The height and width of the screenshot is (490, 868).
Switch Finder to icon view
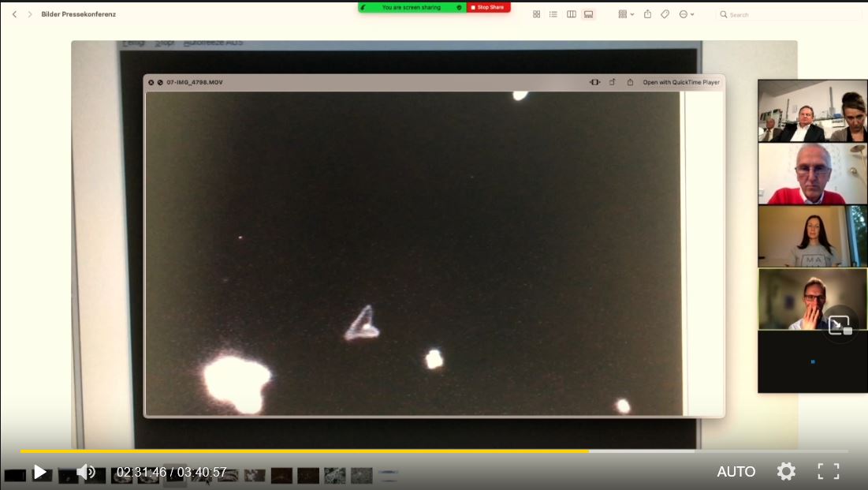pos(536,14)
